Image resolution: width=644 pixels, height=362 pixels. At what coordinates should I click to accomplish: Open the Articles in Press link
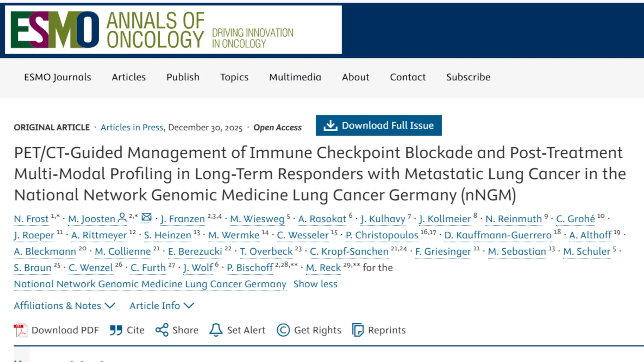pos(131,127)
